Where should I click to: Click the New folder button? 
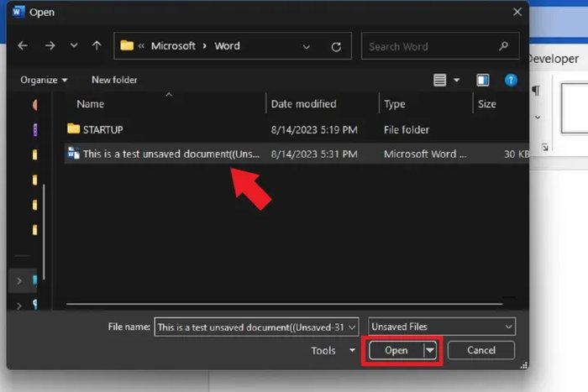click(114, 80)
